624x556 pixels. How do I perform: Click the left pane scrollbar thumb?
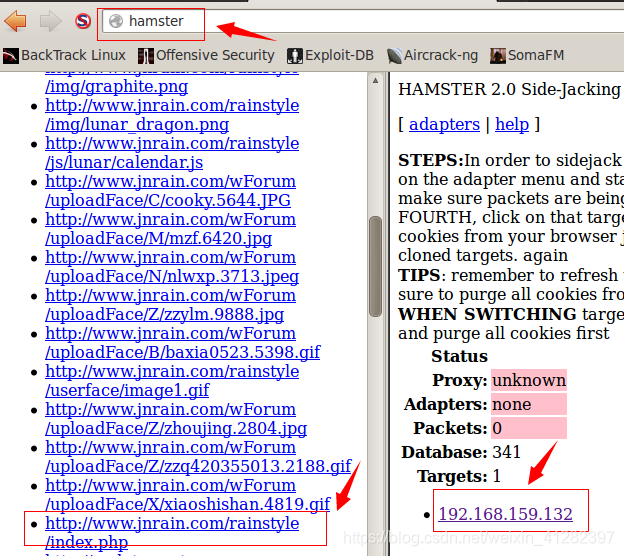pyautogui.click(x=375, y=267)
